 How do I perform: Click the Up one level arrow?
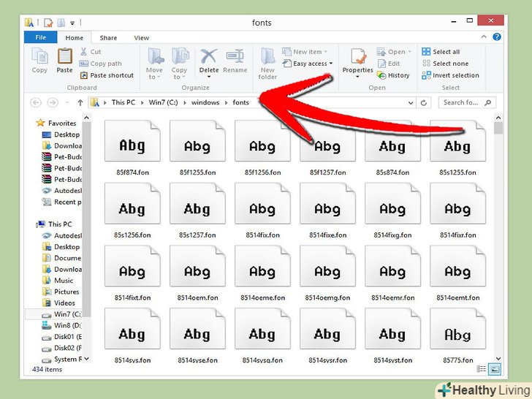(x=80, y=103)
